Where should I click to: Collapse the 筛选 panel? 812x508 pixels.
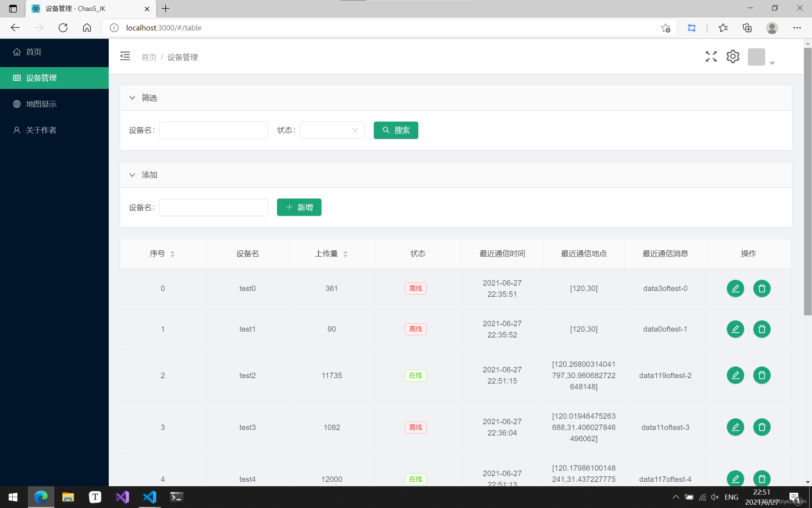(132, 98)
